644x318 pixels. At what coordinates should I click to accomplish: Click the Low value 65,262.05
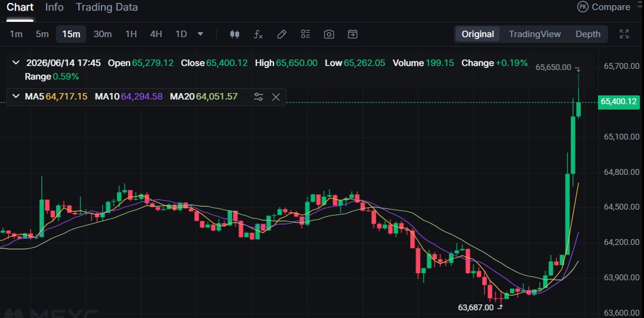coord(364,63)
